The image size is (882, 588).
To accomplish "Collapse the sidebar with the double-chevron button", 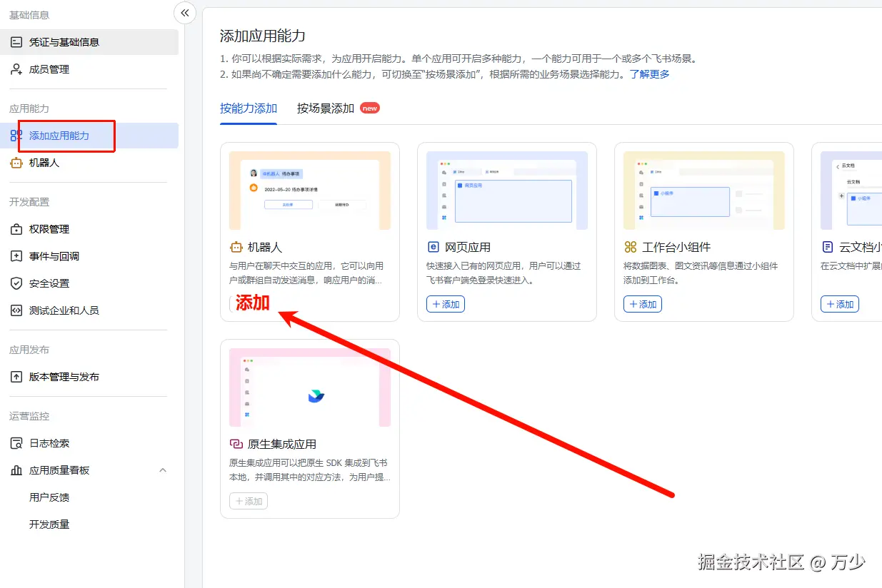I will [x=185, y=13].
